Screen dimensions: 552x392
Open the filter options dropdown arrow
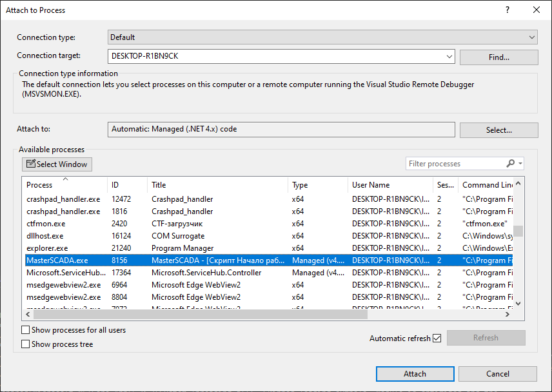point(520,164)
